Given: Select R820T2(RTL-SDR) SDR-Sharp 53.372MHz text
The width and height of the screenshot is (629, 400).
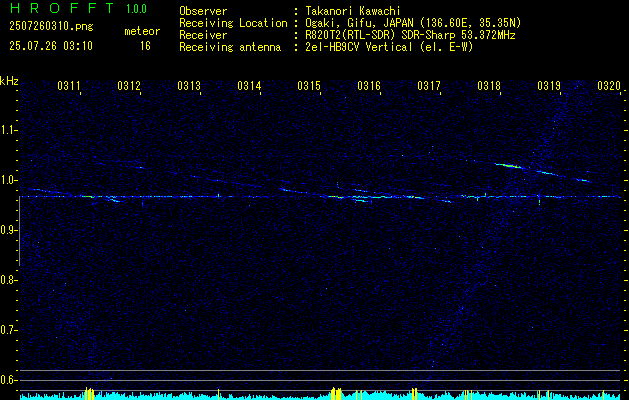Looking at the screenshot, I should click(410, 35).
